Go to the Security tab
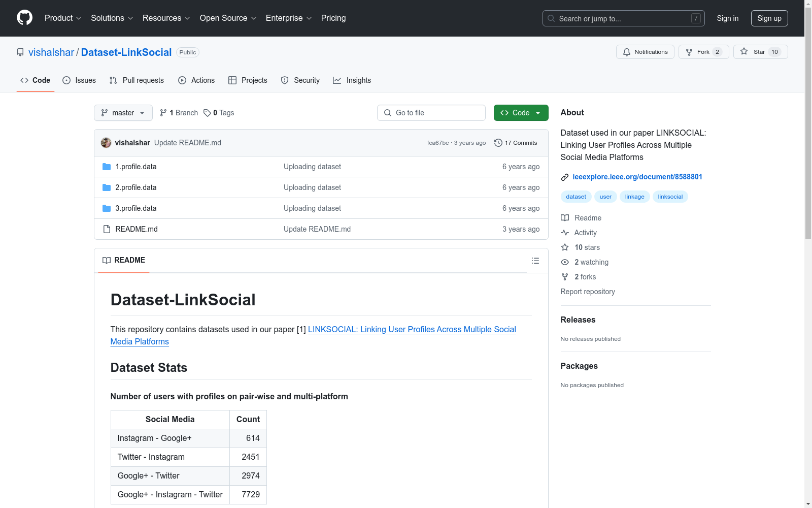 300,80
